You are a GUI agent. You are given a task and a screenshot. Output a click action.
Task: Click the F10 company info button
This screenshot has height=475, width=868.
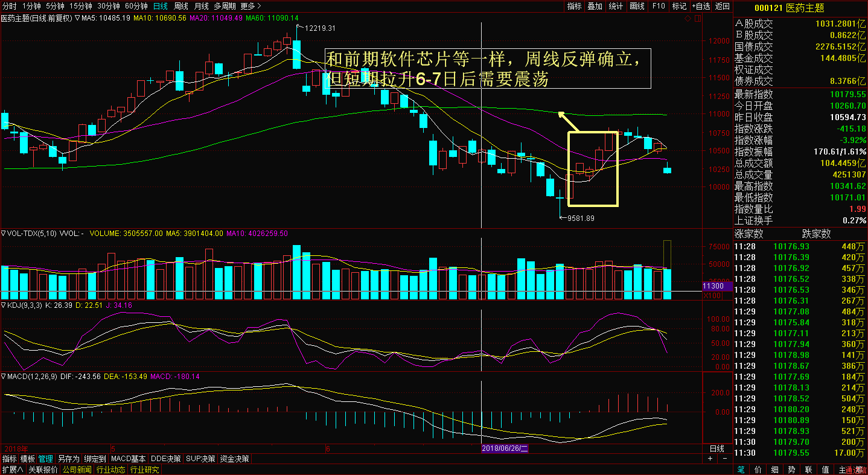tap(658, 6)
